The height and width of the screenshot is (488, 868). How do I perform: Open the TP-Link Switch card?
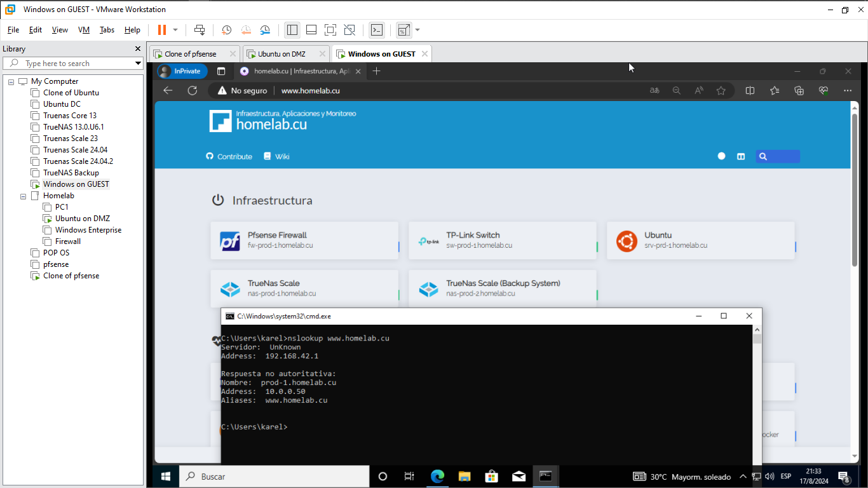pyautogui.click(x=503, y=240)
